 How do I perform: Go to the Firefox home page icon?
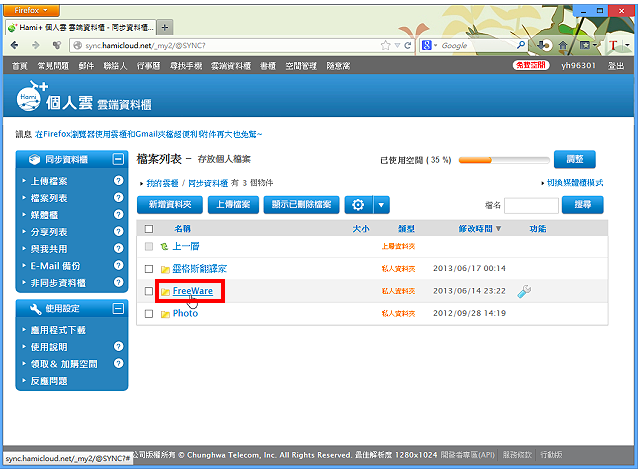tap(563, 45)
